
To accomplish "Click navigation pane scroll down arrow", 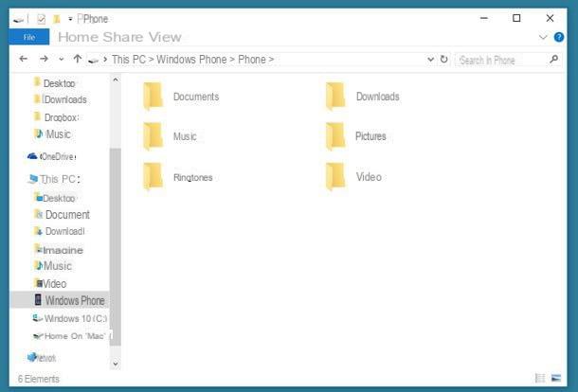I will point(116,364).
